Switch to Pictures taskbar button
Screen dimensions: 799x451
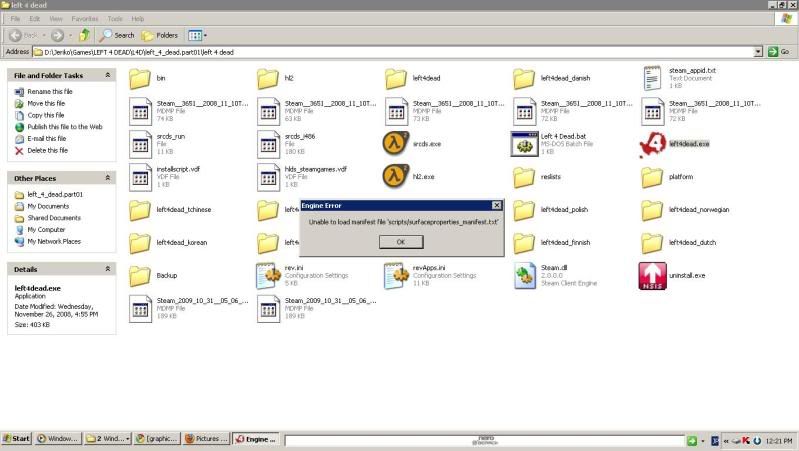tap(207, 439)
